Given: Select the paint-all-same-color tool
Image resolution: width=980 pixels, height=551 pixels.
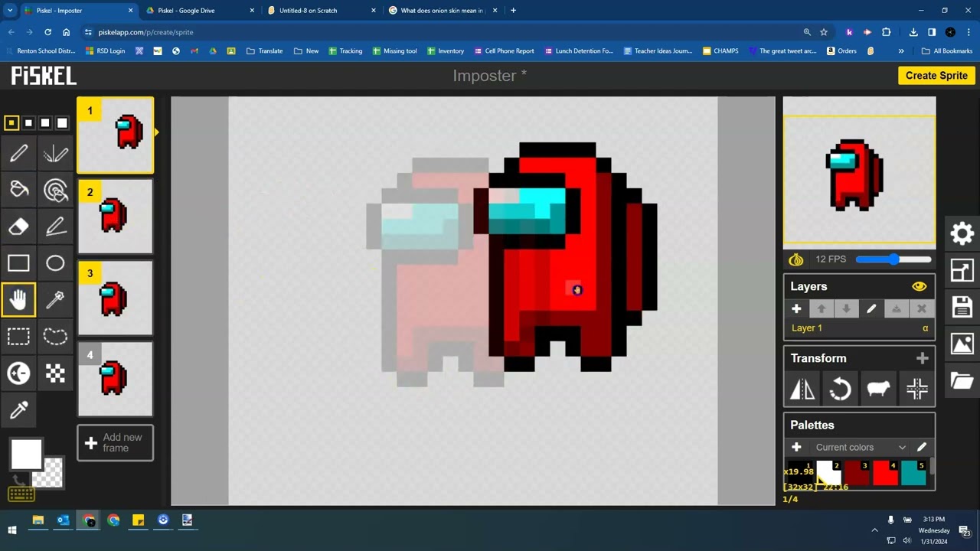Looking at the screenshot, I should (55, 190).
